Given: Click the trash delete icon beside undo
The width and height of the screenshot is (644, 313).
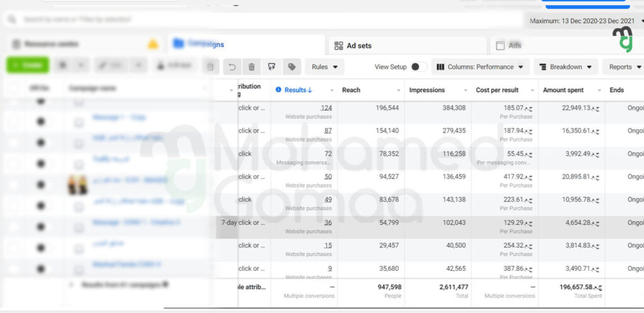Looking at the screenshot, I should [252, 67].
